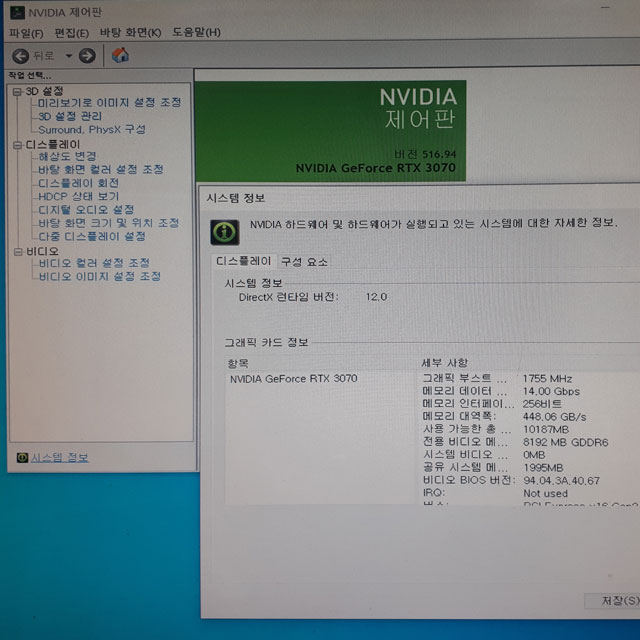Select 바탕 화면 컬러 설정 조정
Screen dimensions: 640x640
point(101,169)
